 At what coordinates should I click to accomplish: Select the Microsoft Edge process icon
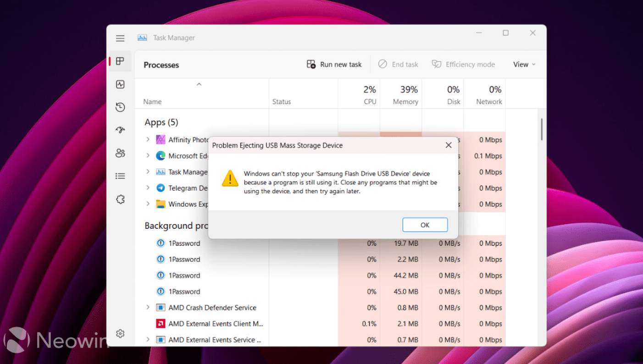[160, 155]
